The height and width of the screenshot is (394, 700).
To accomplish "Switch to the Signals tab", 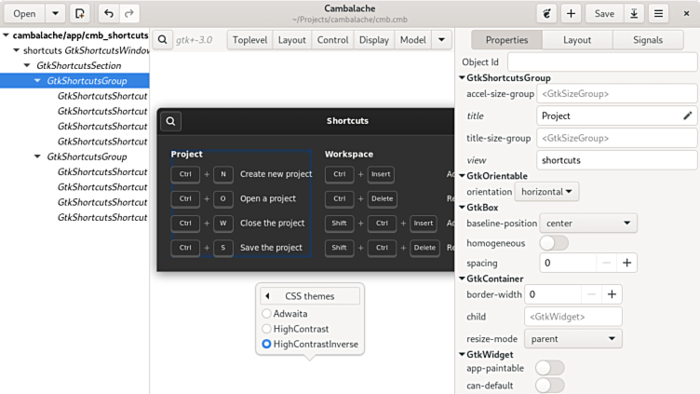I will coord(648,40).
